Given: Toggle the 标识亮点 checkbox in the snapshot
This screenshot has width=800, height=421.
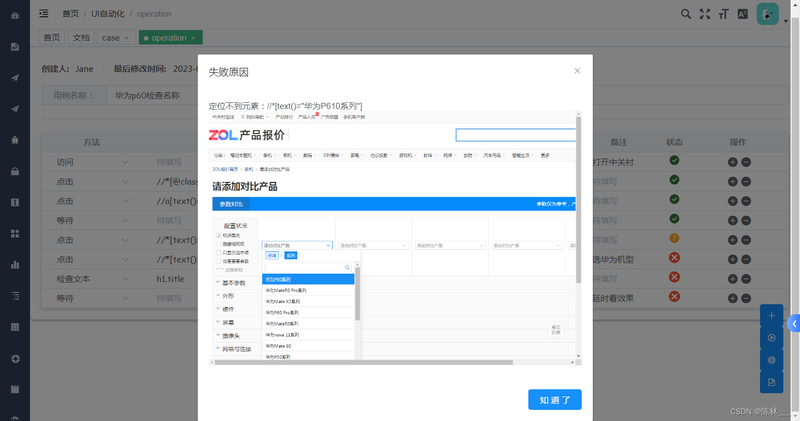Looking at the screenshot, I should click(x=219, y=236).
